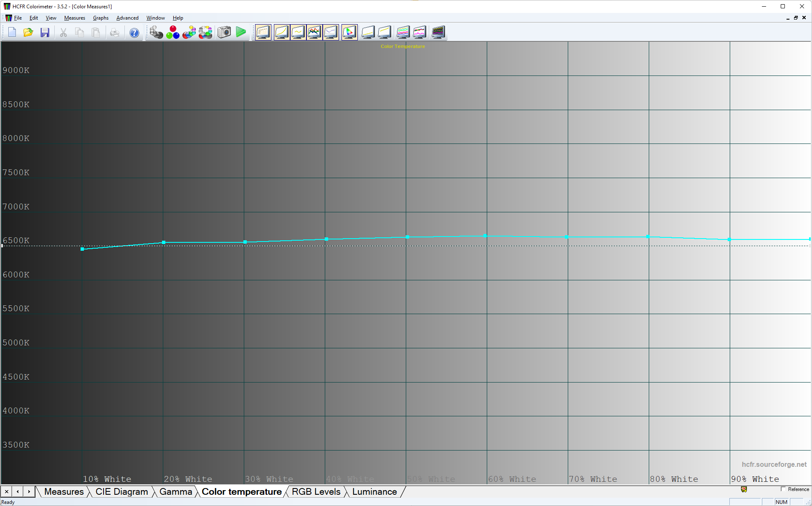Measure gray scale with gray spheres icon
The height and width of the screenshot is (506, 812).
pyautogui.click(x=156, y=32)
